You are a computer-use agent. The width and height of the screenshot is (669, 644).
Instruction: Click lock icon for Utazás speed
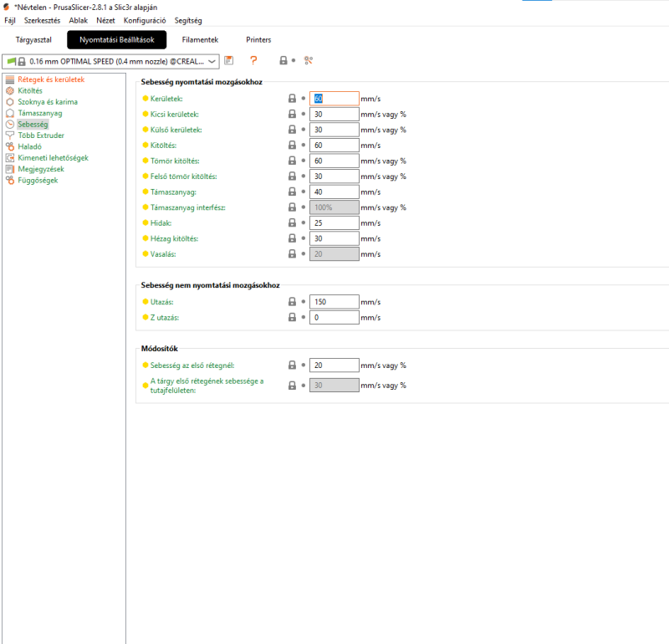tap(292, 302)
